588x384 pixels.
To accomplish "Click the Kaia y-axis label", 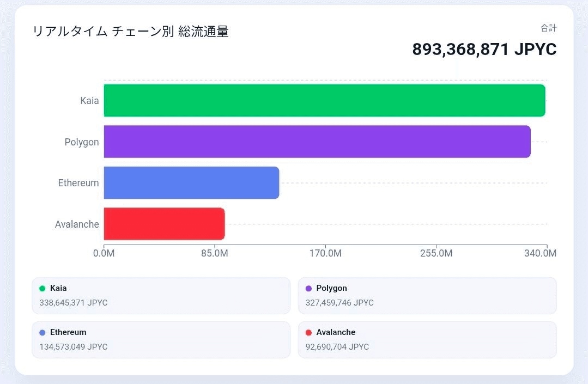I will click(89, 101).
